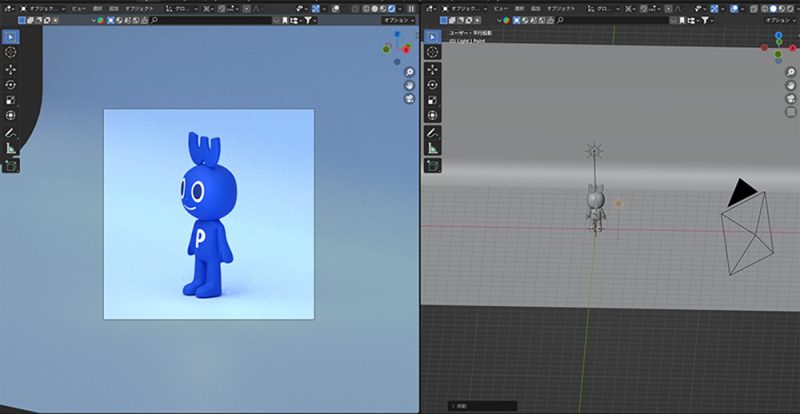This screenshot has width=800, height=414.
Task: Select the Move tool in left viewport
Action: (x=11, y=69)
